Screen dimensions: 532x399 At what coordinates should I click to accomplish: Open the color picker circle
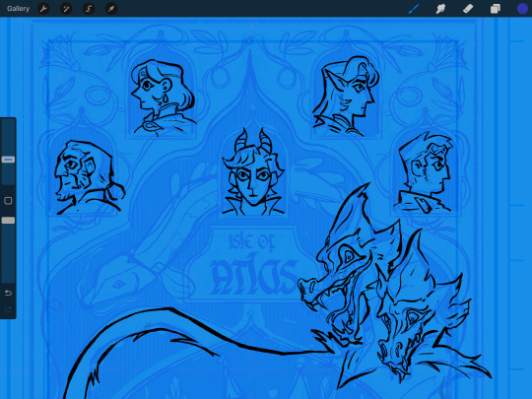[x=522, y=9]
